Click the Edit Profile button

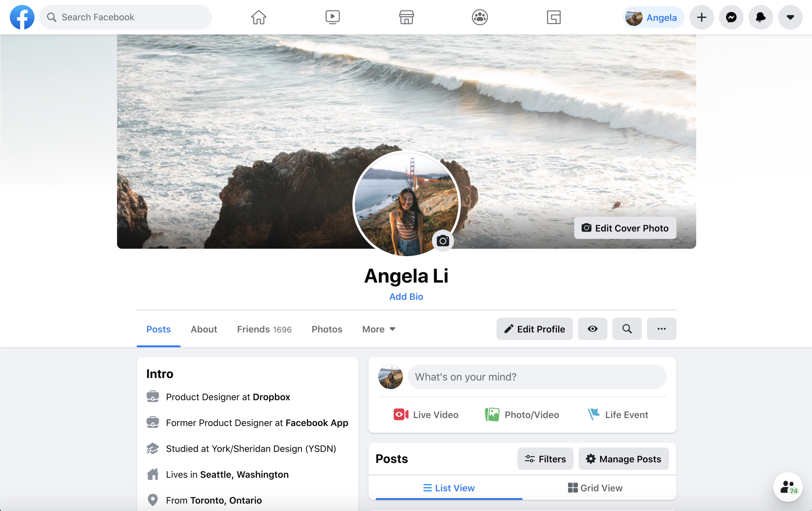pos(535,329)
